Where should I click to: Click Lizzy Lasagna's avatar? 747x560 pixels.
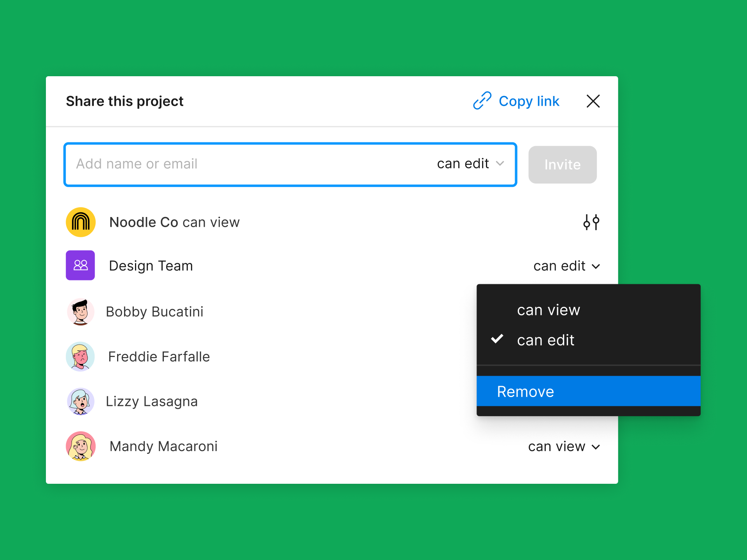80,401
